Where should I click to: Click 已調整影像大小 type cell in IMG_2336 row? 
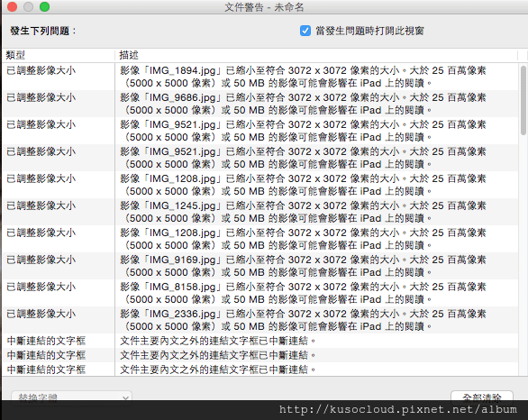coord(41,314)
